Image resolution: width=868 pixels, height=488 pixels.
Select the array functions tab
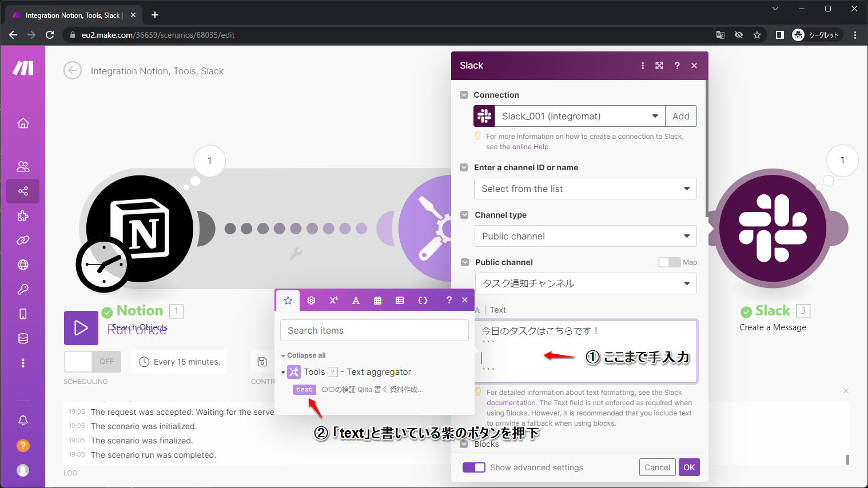click(x=400, y=300)
